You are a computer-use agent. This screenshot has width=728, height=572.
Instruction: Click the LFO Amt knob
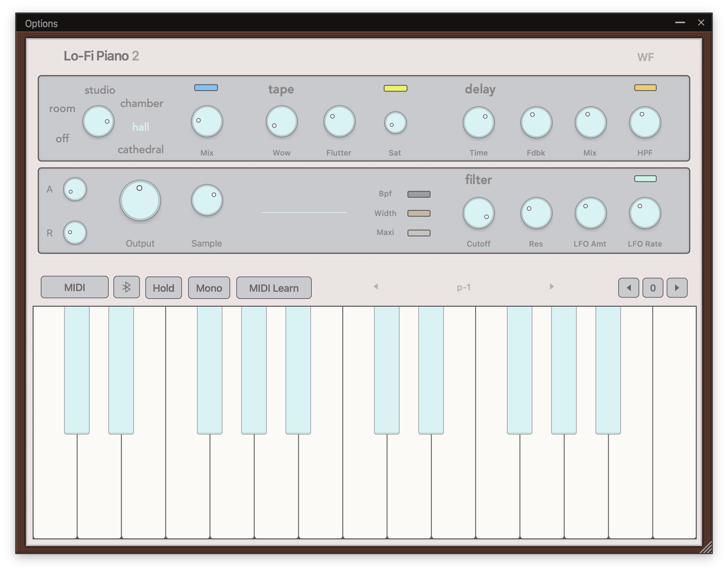pyautogui.click(x=590, y=213)
